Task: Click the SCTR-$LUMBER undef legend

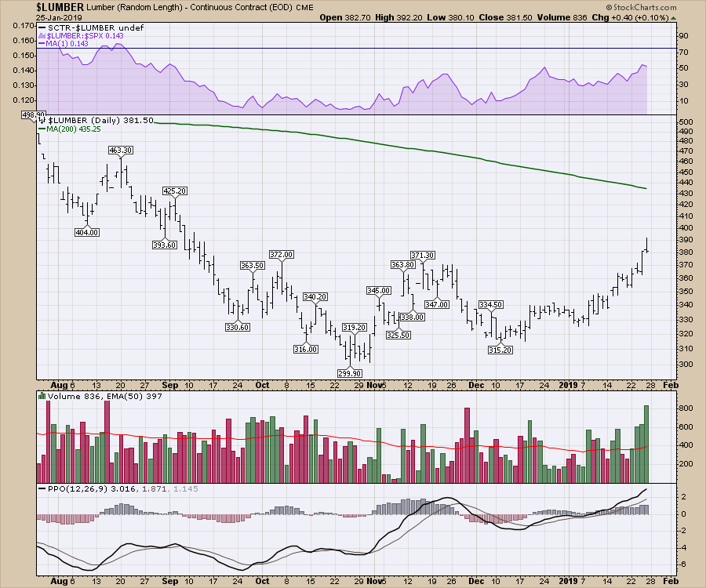Action: pyautogui.click(x=92, y=28)
